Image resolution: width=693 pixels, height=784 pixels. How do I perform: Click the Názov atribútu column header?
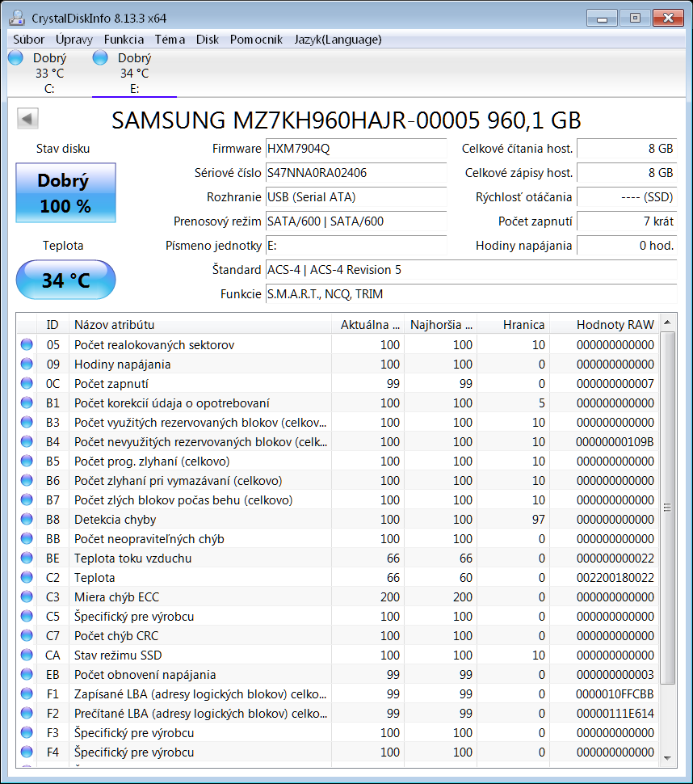click(x=200, y=324)
